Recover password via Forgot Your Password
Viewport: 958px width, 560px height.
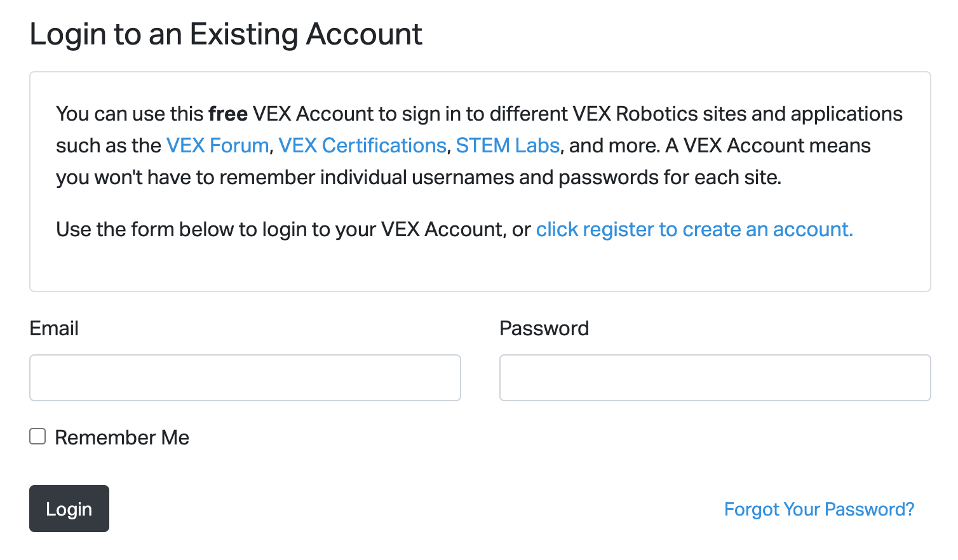point(819,509)
